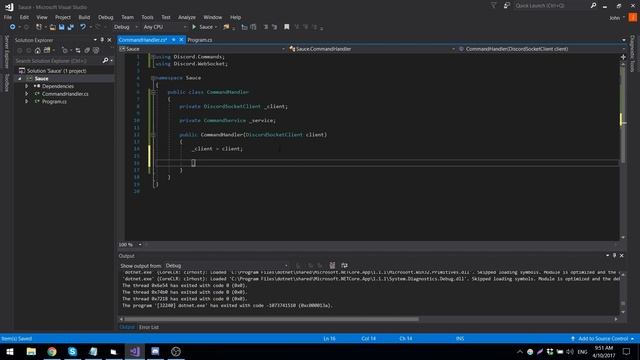Image resolution: width=640 pixels, height=360 pixels.
Task: Click the Clear All output icon
Action: (332, 265)
